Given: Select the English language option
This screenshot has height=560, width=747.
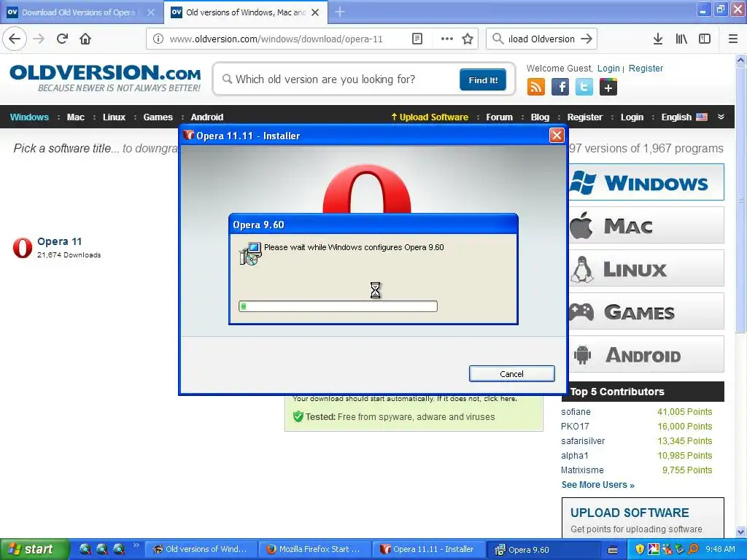Looking at the screenshot, I should tap(684, 117).
